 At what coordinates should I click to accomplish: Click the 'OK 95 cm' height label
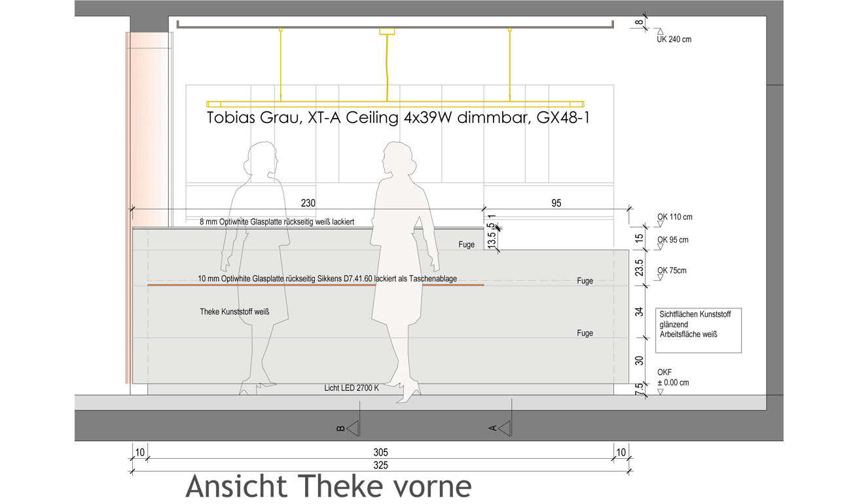pyautogui.click(x=673, y=240)
